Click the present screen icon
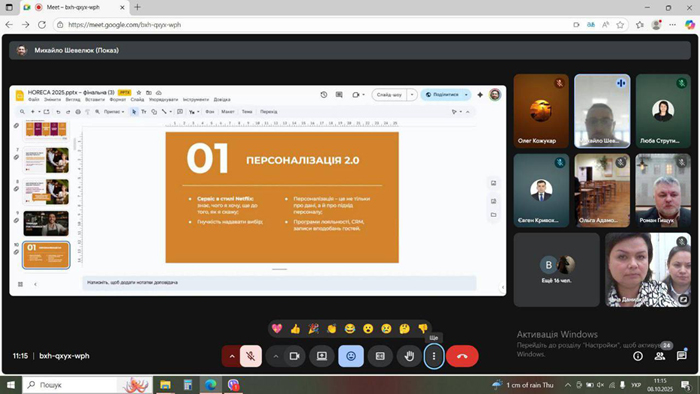This screenshot has width=700, height=394. coord(322,356)
